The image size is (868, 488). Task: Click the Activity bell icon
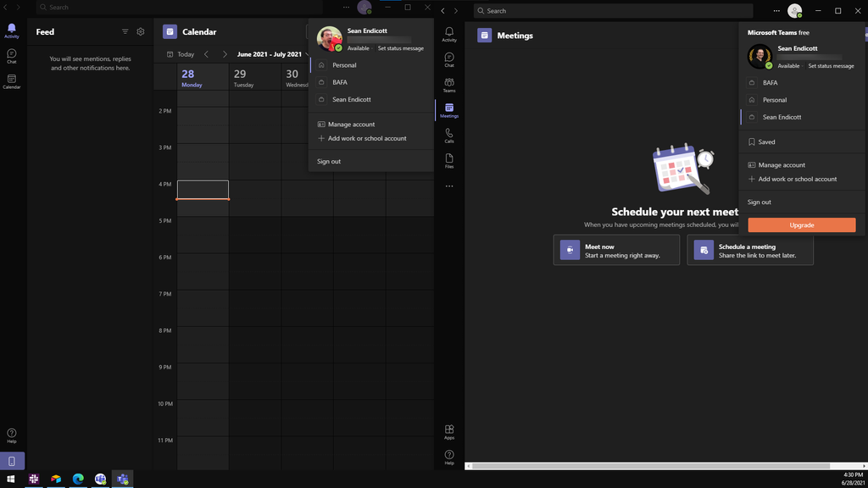(449, 36)
